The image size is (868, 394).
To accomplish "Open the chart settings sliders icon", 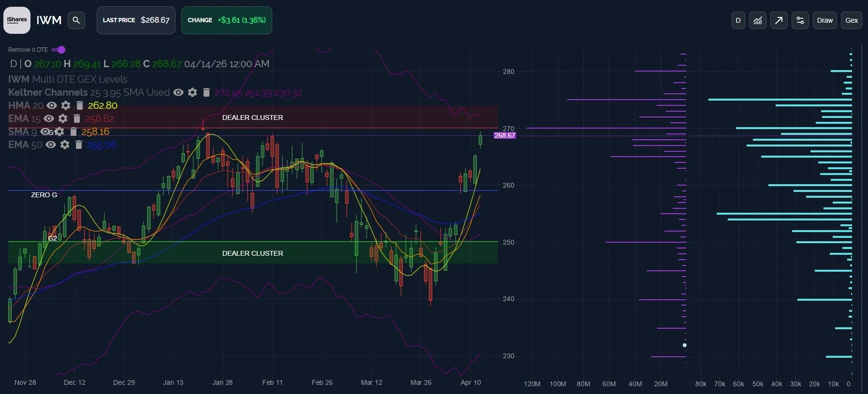I will point(800,20).
